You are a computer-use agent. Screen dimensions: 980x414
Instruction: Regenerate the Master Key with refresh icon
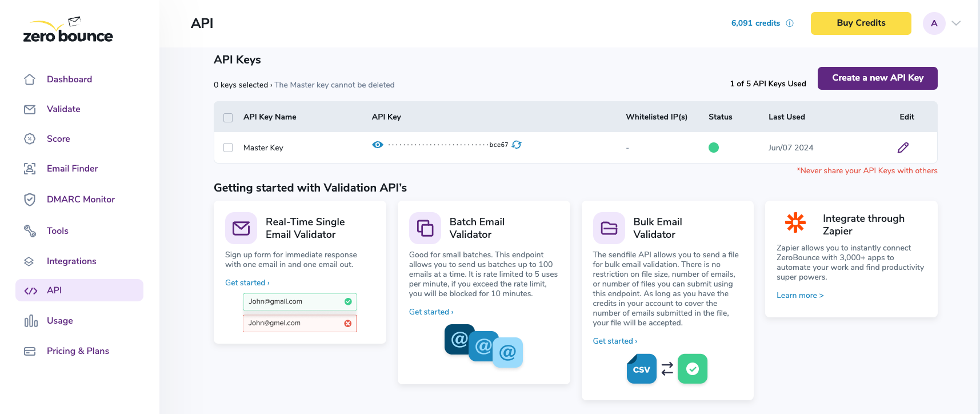coord(517,145)
